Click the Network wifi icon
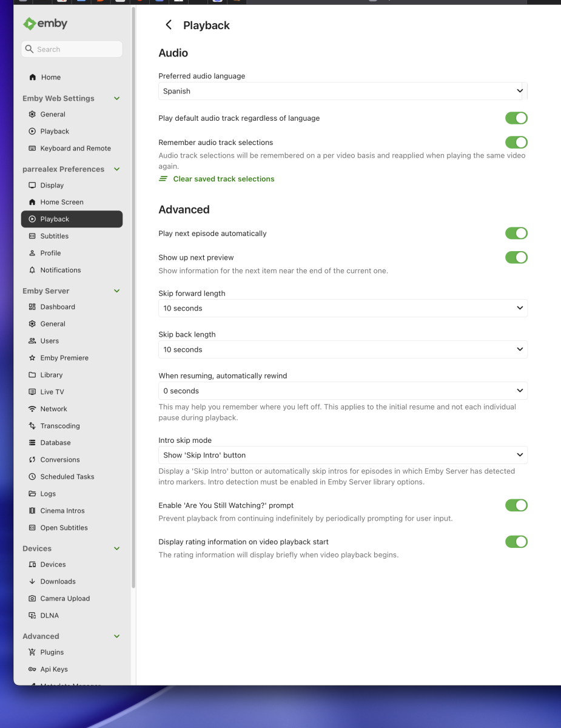561x728 pixels. [x=32, y=409]
